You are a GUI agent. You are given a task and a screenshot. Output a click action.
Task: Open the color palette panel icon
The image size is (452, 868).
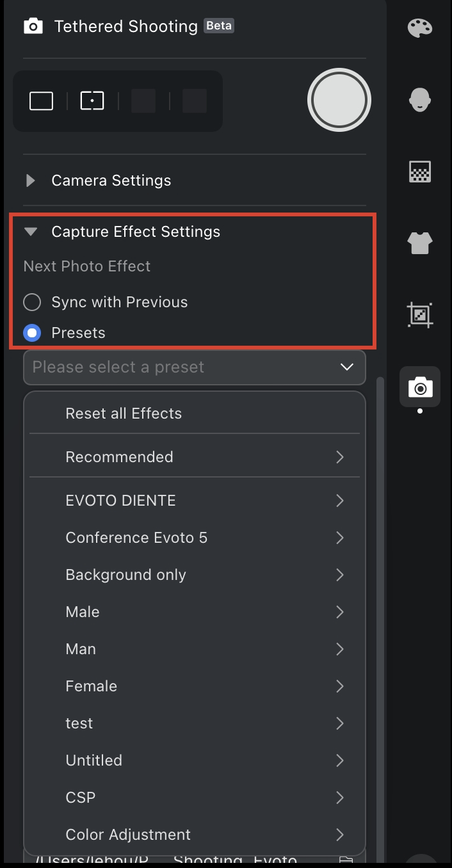[x=420, y=28]
